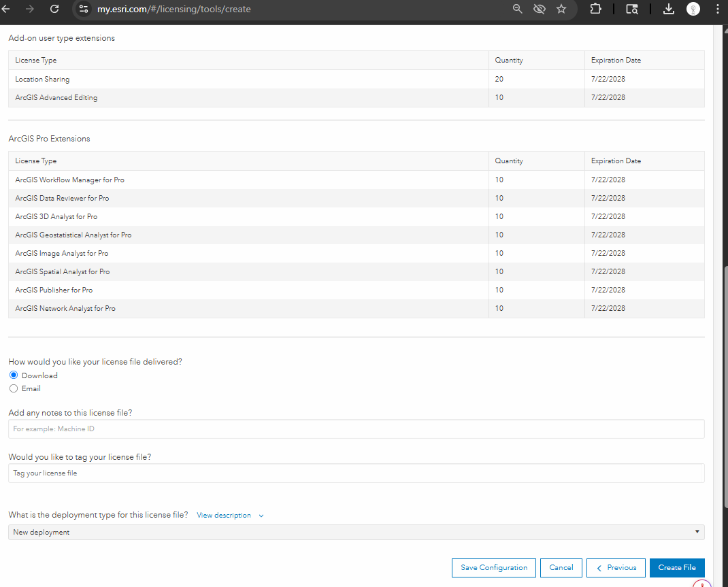Open the browser extensions puzzle icon
This screenshot has height=587, width=728.
pyautogui.click(x=595, y=9)
